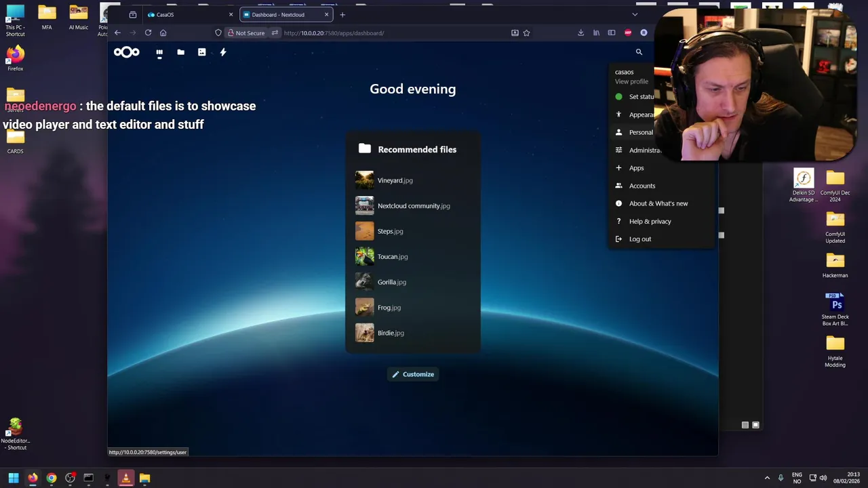Go to browser home page icon
The width and height of the screenshot is (868, 488).
[x=163, y=33]
